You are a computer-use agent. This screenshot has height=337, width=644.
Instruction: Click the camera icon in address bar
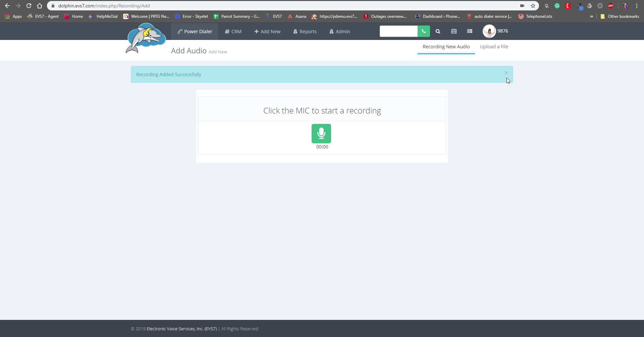[522, 6]
